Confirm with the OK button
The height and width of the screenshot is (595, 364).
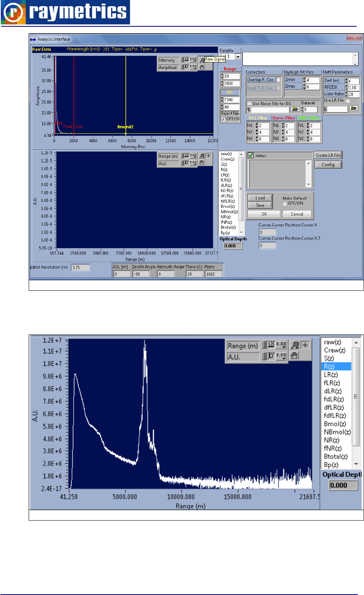point(264,214)
